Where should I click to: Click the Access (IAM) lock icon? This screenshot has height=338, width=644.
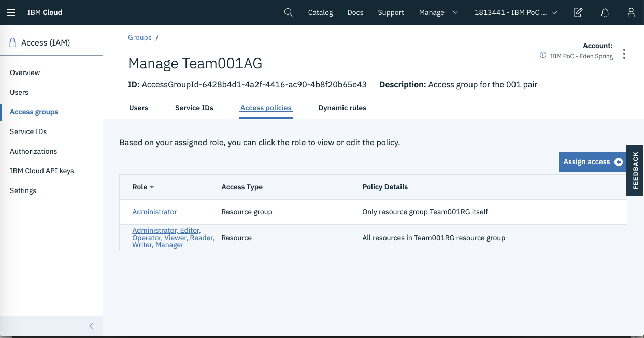click(12, 42)
